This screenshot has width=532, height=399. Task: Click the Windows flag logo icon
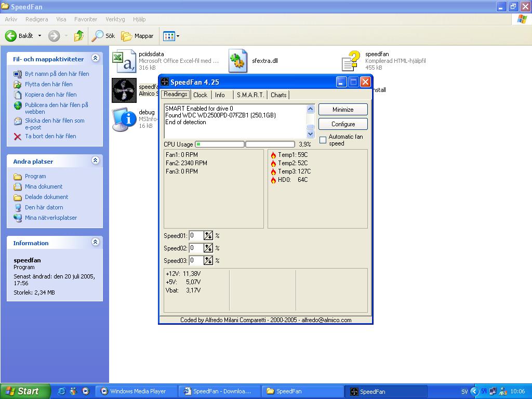pyautogui.click(x=522, y=19)
